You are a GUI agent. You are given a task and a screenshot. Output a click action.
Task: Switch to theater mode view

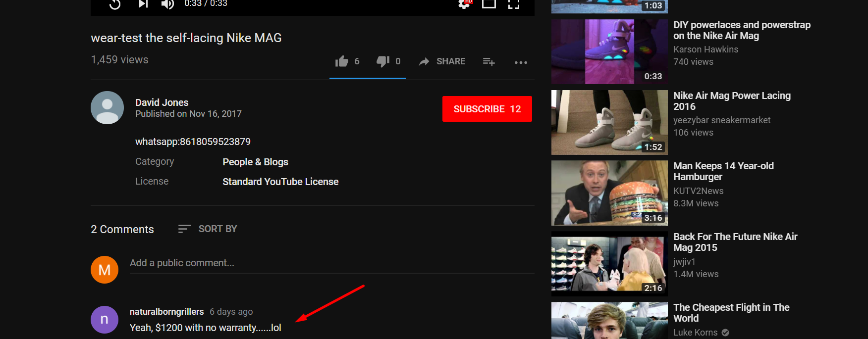(489, 4)
